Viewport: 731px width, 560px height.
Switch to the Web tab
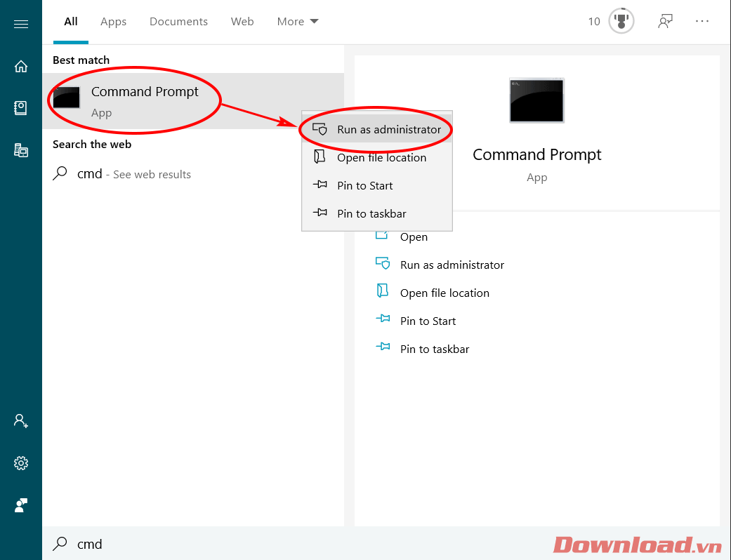tap(242, 21)
